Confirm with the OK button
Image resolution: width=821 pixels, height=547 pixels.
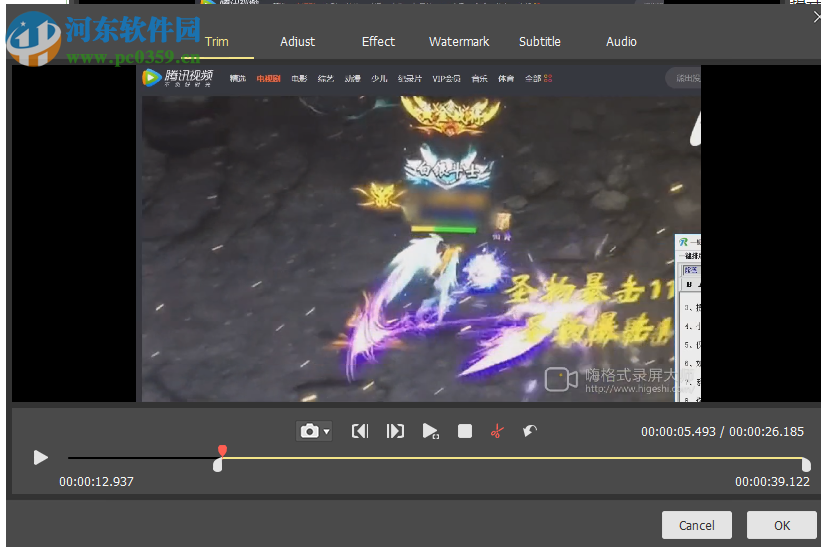782,525
